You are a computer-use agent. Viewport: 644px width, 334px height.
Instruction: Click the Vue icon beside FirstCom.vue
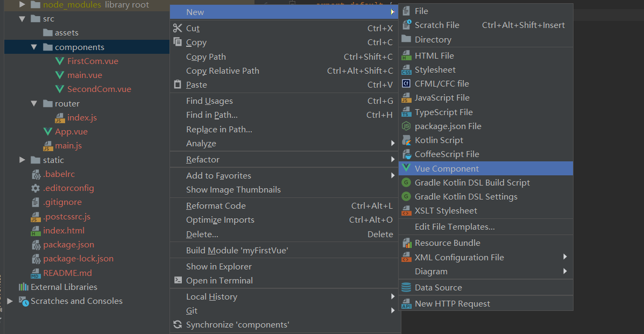pyautogui.click(x=60, y=61)
